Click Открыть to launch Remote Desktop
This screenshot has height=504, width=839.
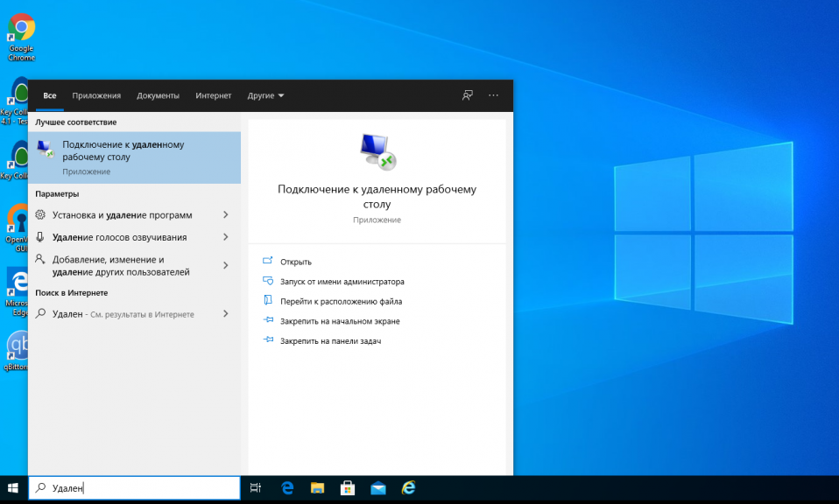296,262
